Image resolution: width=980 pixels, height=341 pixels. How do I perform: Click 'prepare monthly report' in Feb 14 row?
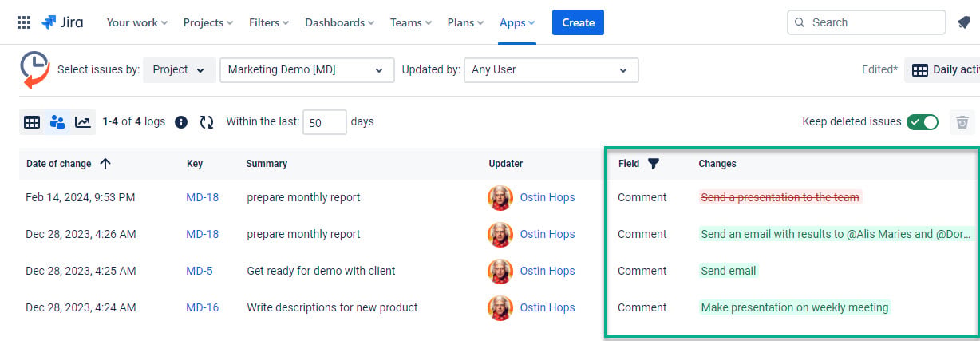[x=303, y=197]
